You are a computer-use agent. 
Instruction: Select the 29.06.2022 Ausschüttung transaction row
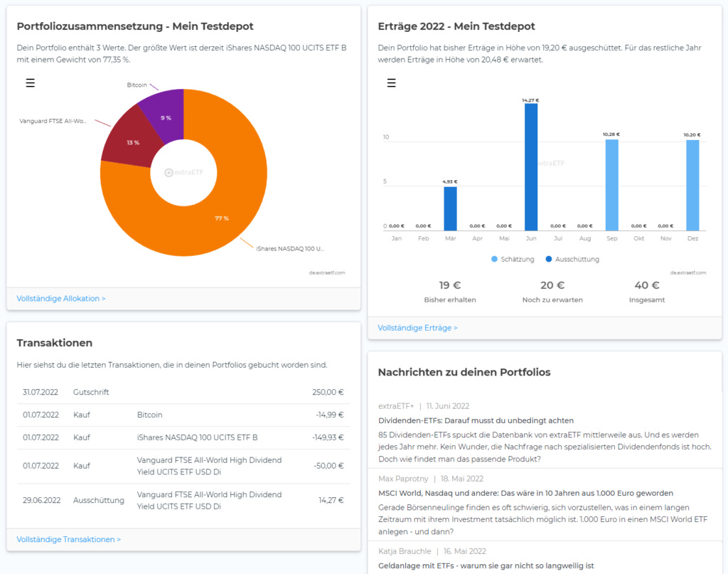[183, 500]
